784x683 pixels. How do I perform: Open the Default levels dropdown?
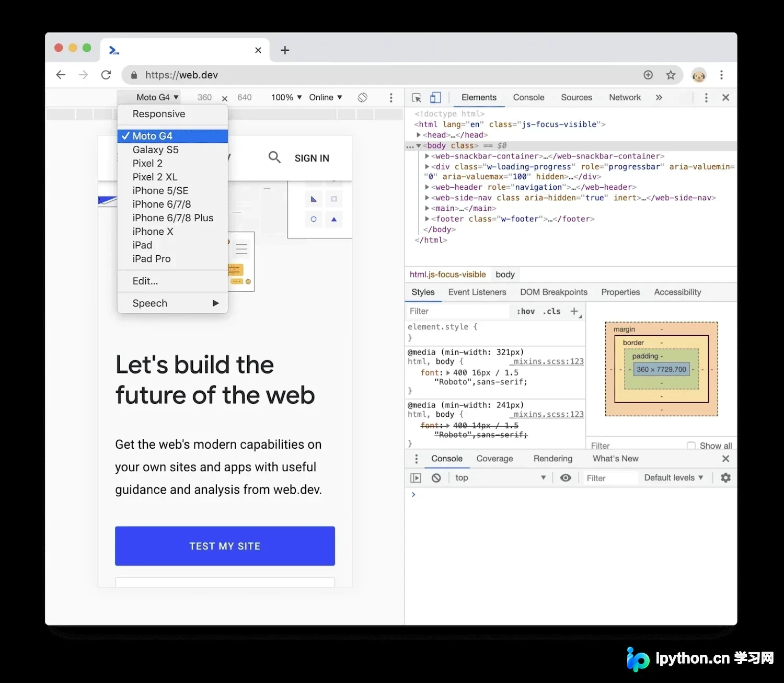coord(674,477)
